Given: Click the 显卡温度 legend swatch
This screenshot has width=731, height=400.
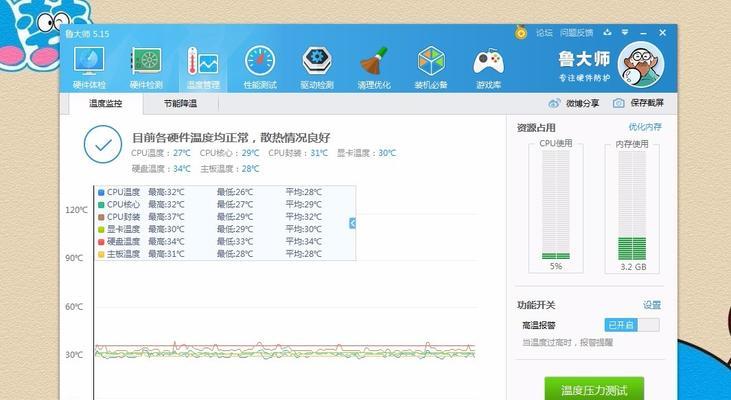Looking at the screenshot, I should tap(101, 229).
